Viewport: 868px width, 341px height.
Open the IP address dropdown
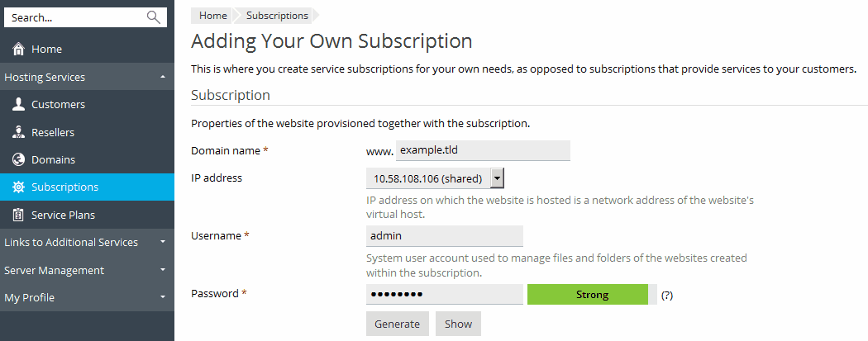497,178
